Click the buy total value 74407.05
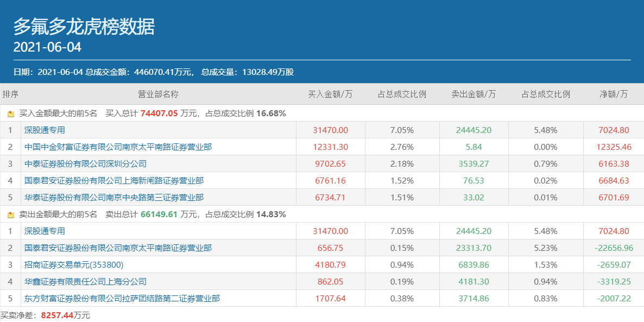The height and width of the screenshot is (322, 644). [159, 113]
